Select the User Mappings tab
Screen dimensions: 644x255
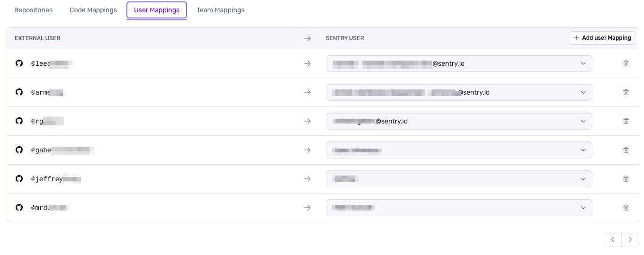tap(157, 10)
